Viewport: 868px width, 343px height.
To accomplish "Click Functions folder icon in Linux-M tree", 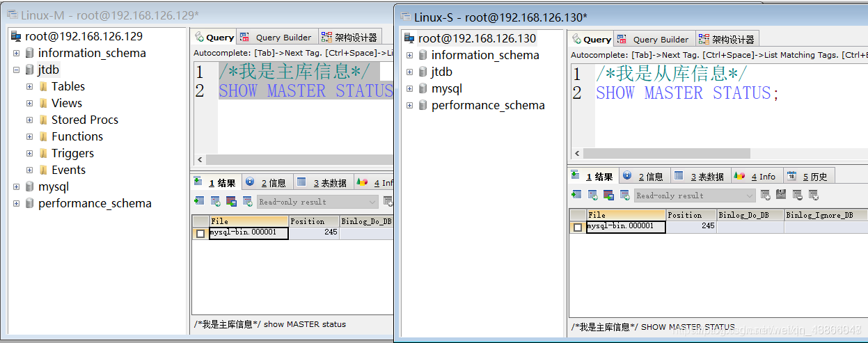I will [43, 136].
